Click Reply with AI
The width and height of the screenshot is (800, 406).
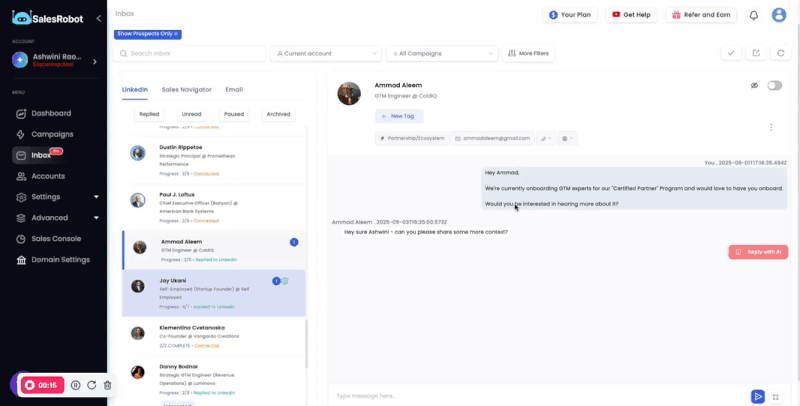pyautogui.click(x=758, y=252)
